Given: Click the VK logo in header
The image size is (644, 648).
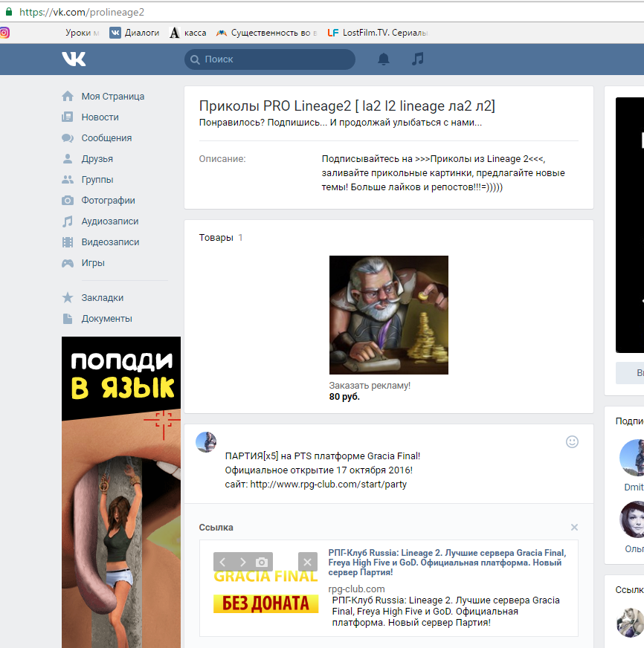Looking at the screenshot, I should coord(74,59).
